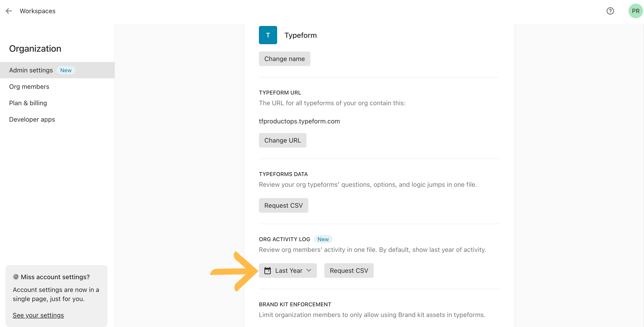The image size is (644, 327).
Task: Click the Change name button
Action: click(284, 59)
